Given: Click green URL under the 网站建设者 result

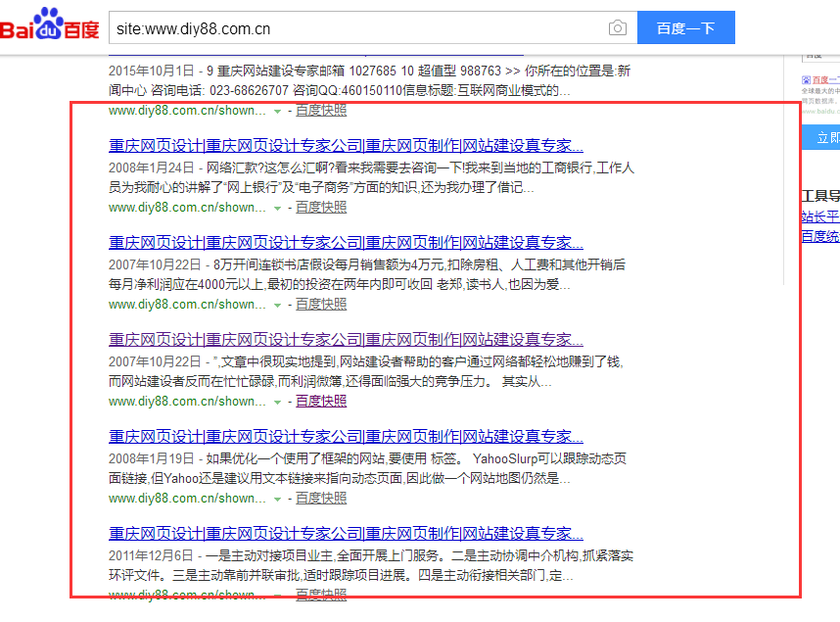Looking at the screenshot, I should [187, 402].
